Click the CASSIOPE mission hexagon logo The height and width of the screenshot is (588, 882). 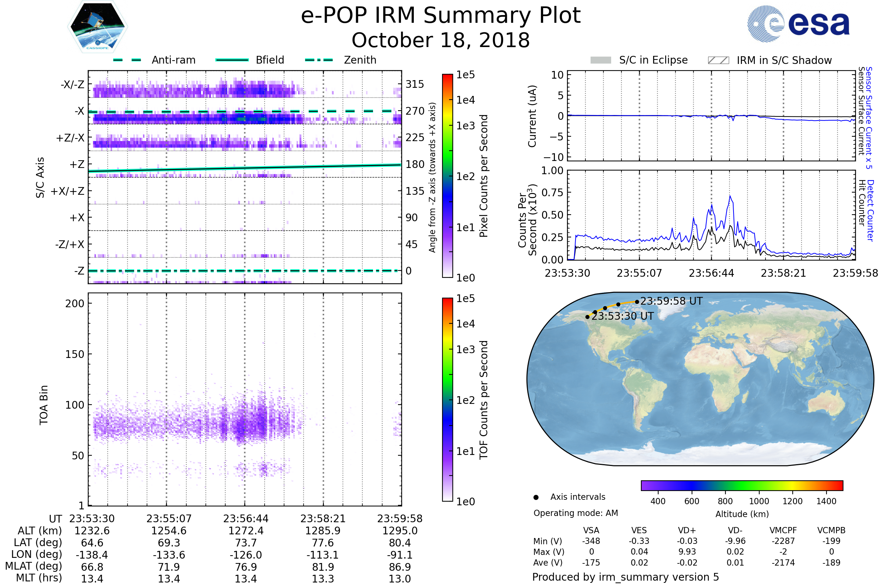[97, 27]
